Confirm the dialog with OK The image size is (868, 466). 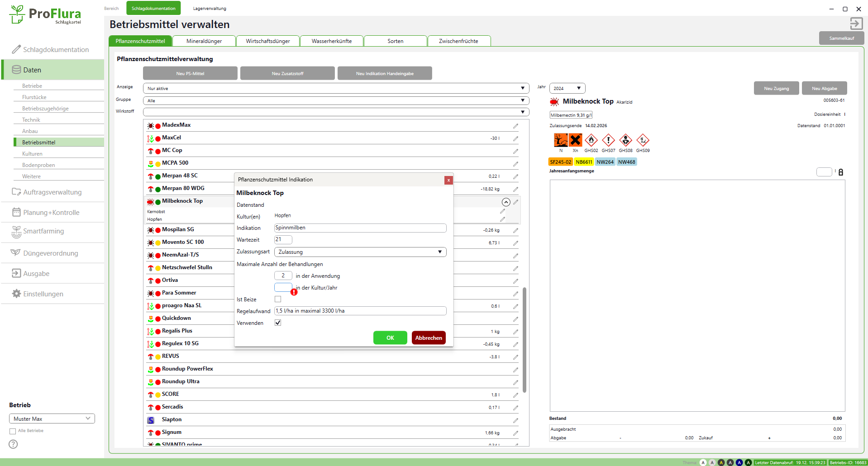coord(390,338)
